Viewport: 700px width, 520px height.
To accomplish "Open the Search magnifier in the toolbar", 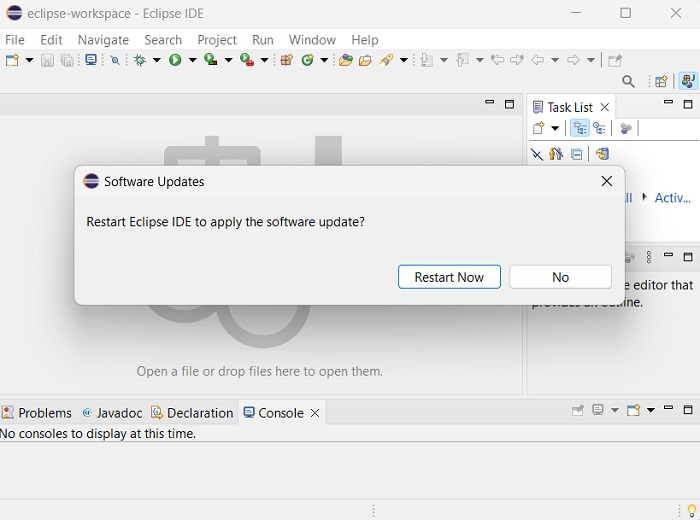I will click(x=628, y=82).
